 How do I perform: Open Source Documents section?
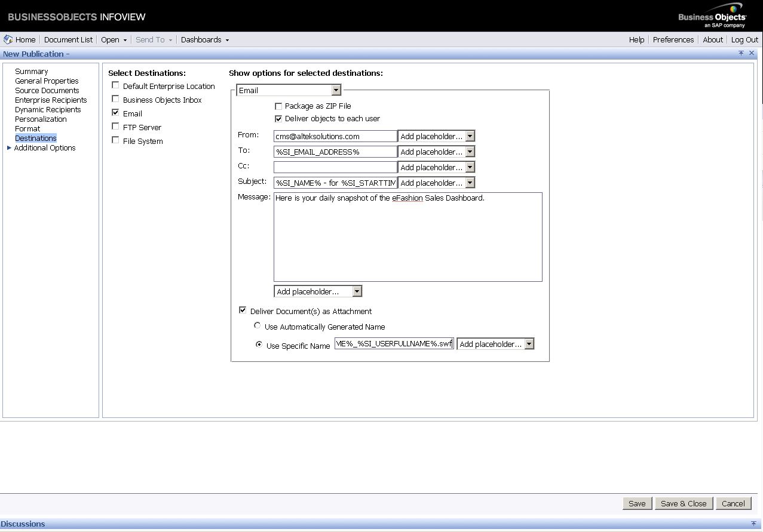[x=47, y=90]
